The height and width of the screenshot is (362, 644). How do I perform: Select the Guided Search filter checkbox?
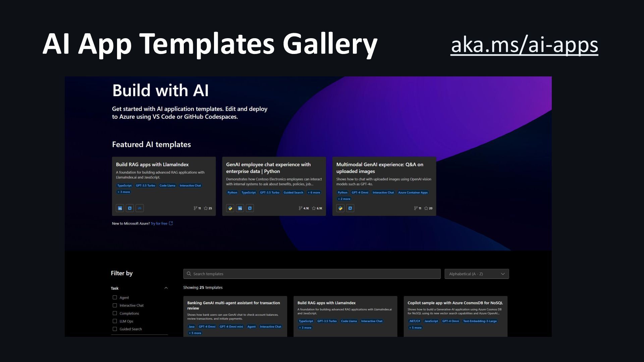115,329
